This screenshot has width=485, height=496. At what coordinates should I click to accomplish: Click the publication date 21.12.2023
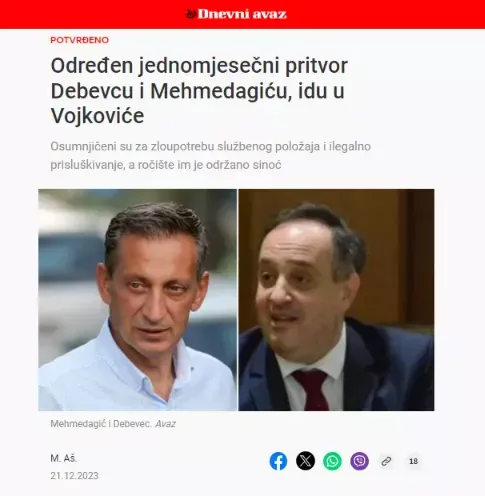[74, 476]
